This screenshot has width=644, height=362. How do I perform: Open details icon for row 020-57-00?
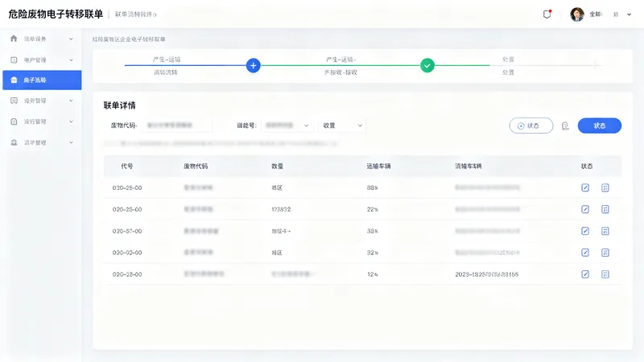[x=605, y=231]
